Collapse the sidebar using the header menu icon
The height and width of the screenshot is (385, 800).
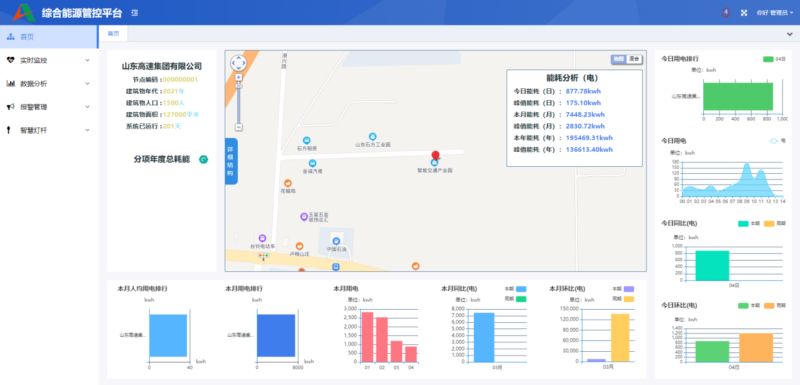[135, 13]
